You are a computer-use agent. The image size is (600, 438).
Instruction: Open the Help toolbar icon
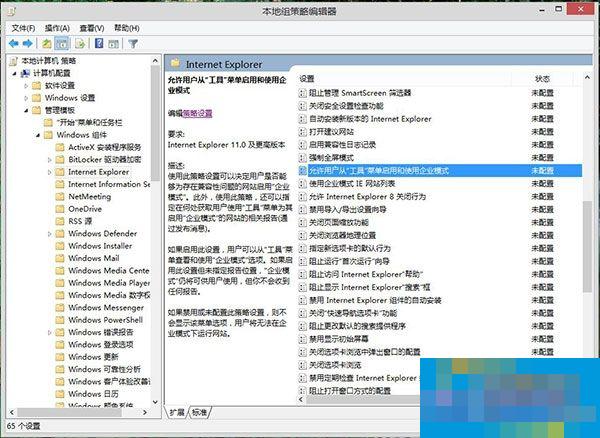pyautogui.click(x=99, y=43)
